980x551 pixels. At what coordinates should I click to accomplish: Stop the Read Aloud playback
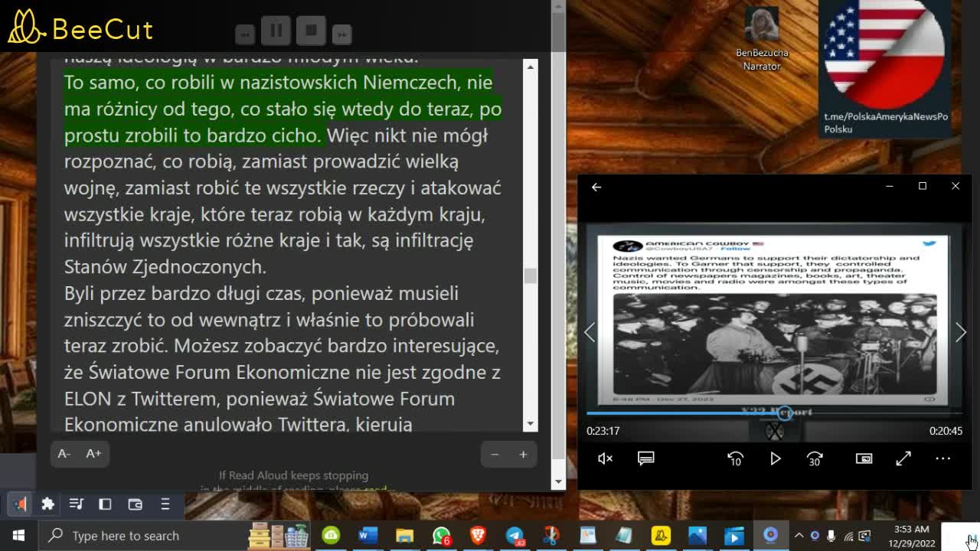pos(311,31)
